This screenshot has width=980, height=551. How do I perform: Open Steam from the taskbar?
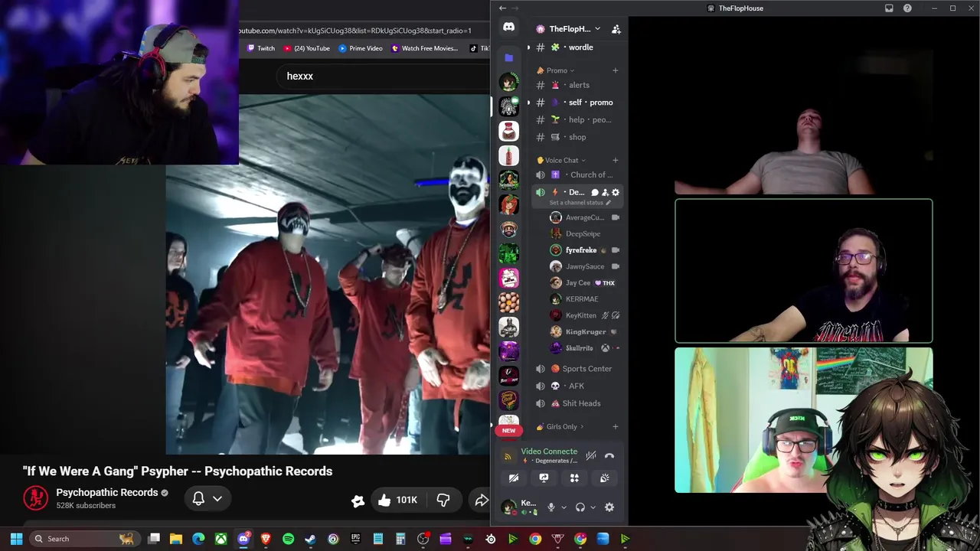310,539
